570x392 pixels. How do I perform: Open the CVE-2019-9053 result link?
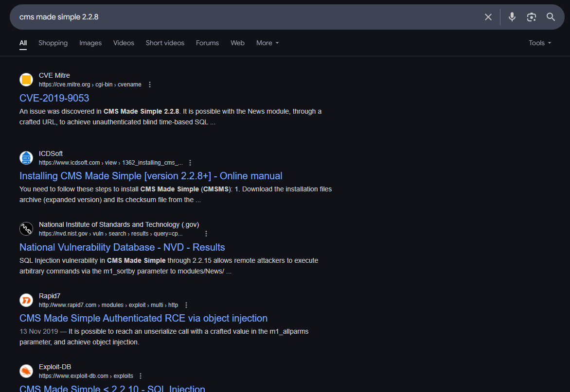(54, 98)
